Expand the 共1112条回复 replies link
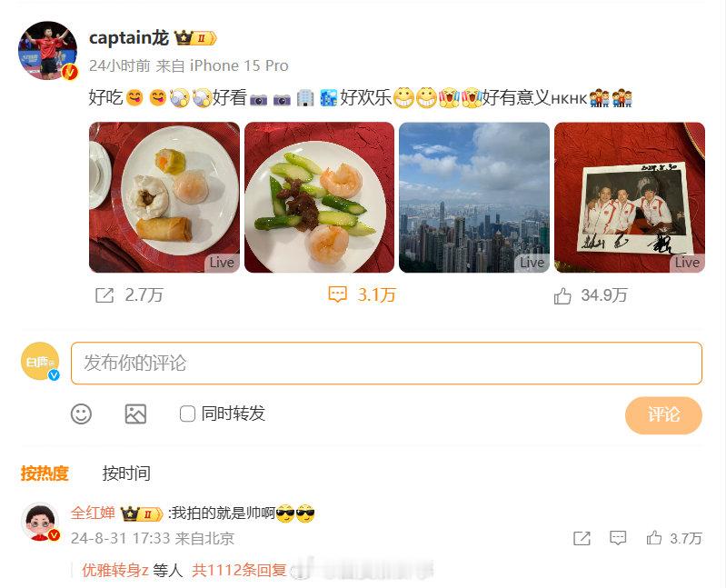726x588 pixels. [239, 570]
